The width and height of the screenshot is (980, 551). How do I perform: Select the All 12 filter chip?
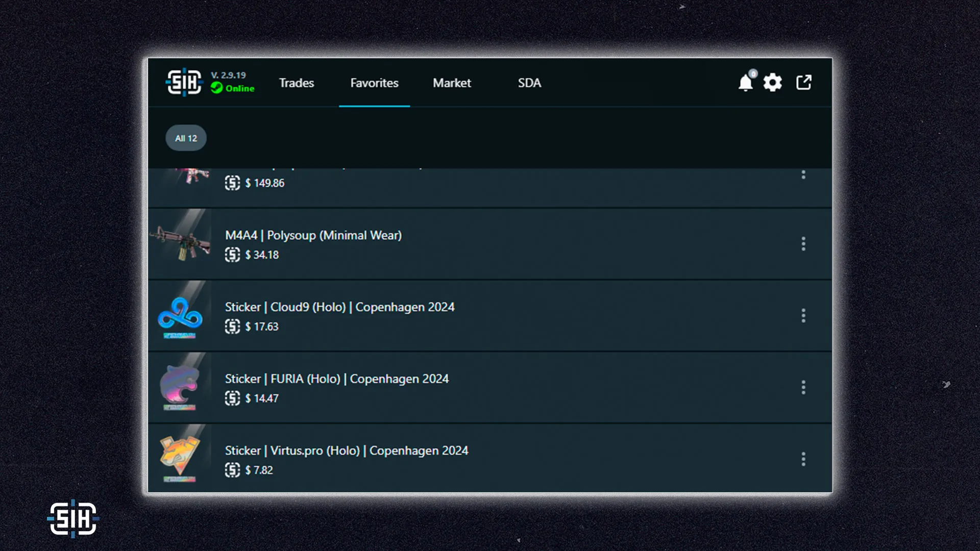click(186, 138)
